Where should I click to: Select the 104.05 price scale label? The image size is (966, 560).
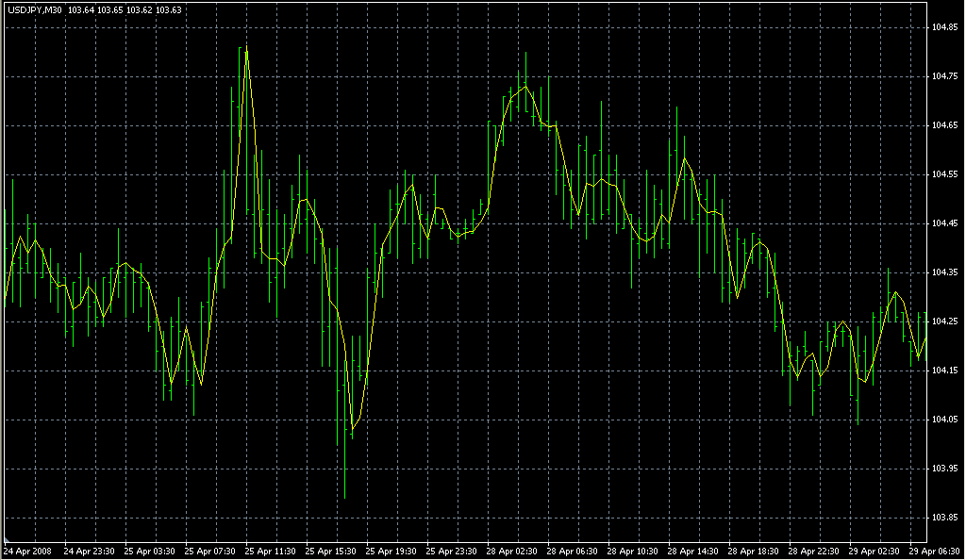(945, 420)
